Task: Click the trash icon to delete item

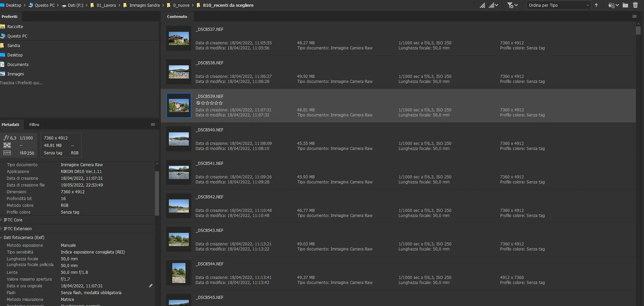Action: 635,5
